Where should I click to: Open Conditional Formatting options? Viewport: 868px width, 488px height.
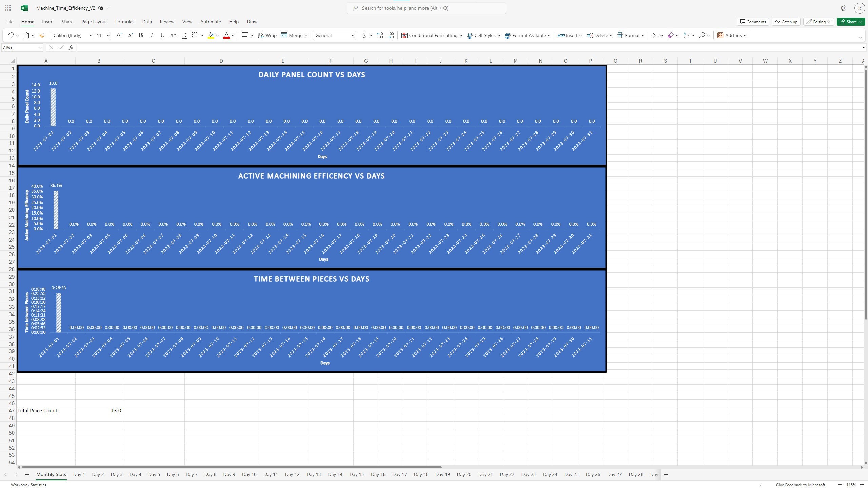coord(431,35)
